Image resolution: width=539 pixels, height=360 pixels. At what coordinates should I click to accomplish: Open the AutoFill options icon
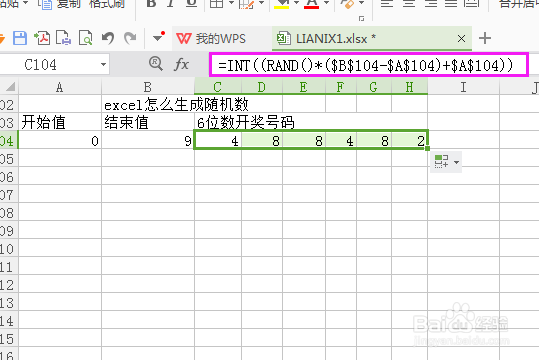[x=441, y=161]
